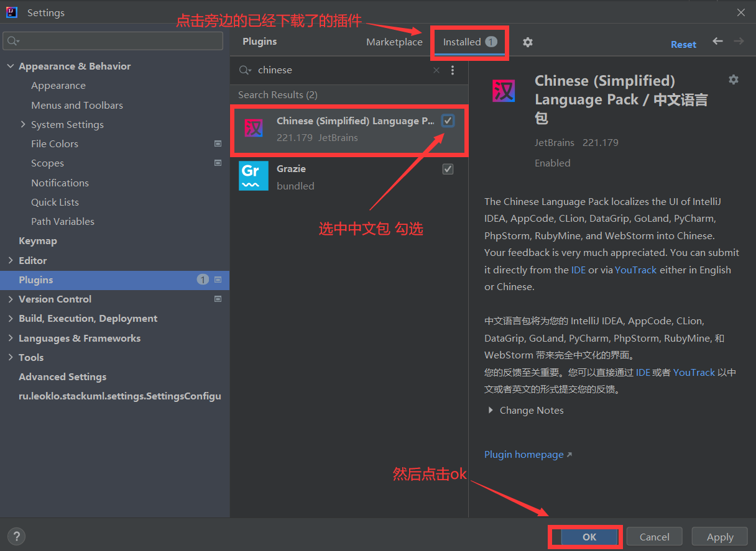756x551 pixels.
Task: Click the plugin search magnifier icon
Action: 246,70
